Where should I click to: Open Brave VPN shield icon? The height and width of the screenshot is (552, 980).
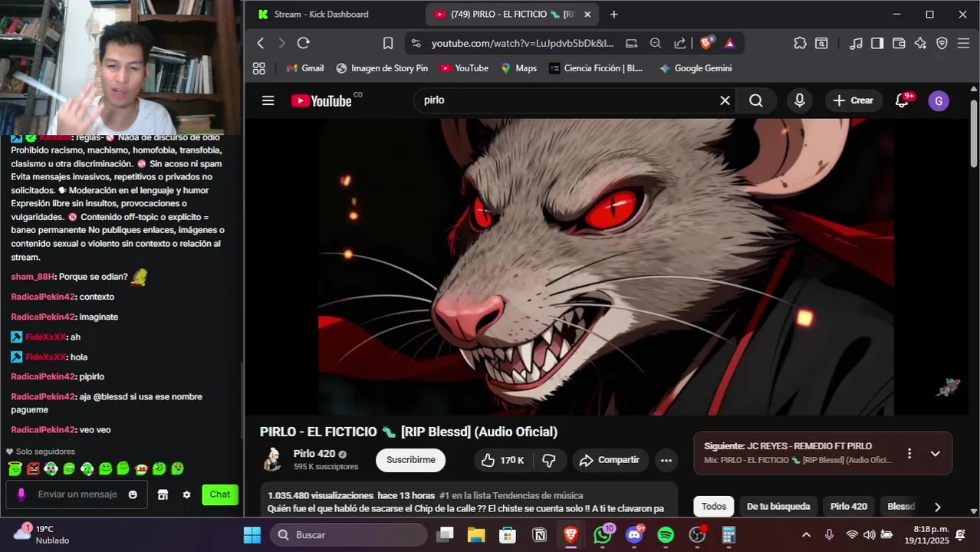942,44
